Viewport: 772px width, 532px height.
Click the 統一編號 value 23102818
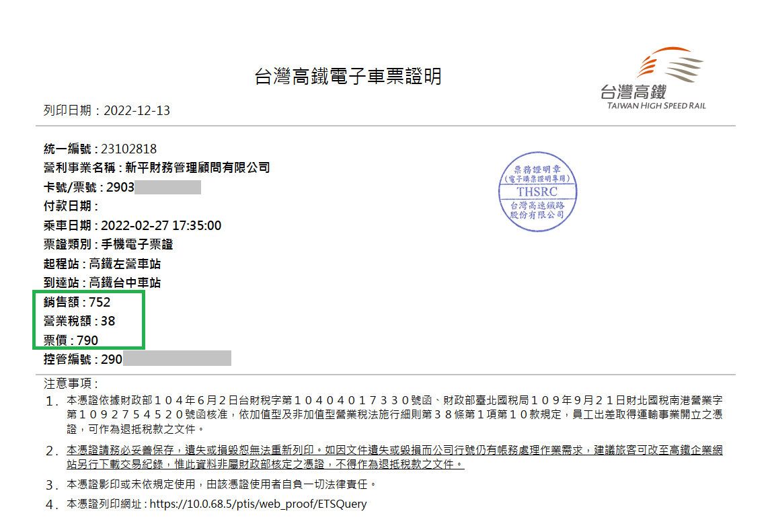[x=128, y=149]
